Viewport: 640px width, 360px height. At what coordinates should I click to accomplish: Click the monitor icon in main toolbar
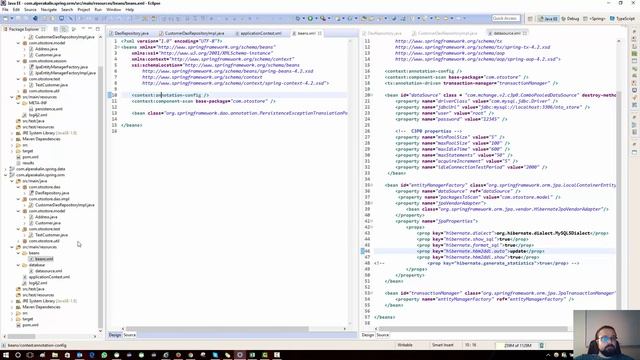click(62, 18)
